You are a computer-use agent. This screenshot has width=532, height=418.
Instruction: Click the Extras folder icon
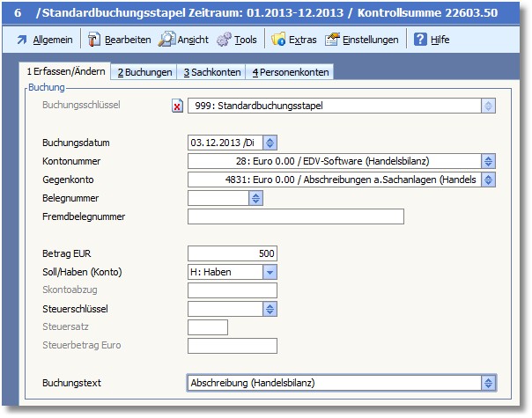pos(278,40)
